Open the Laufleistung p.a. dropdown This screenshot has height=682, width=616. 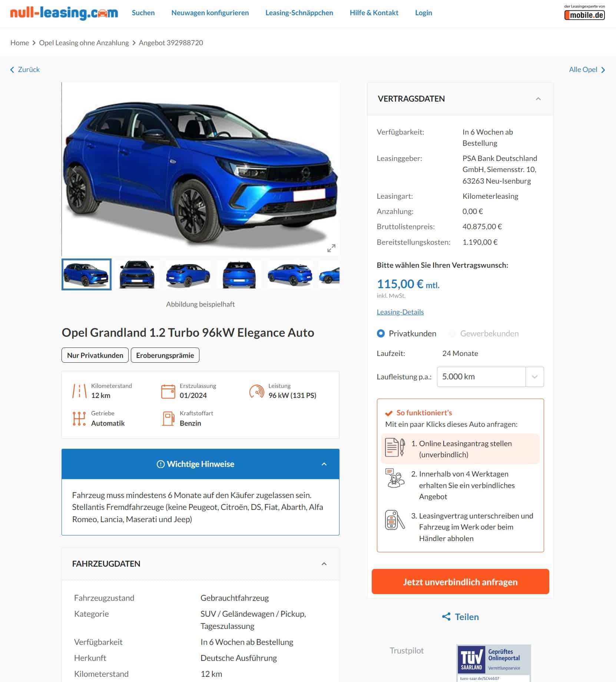[x=490, y=377]
